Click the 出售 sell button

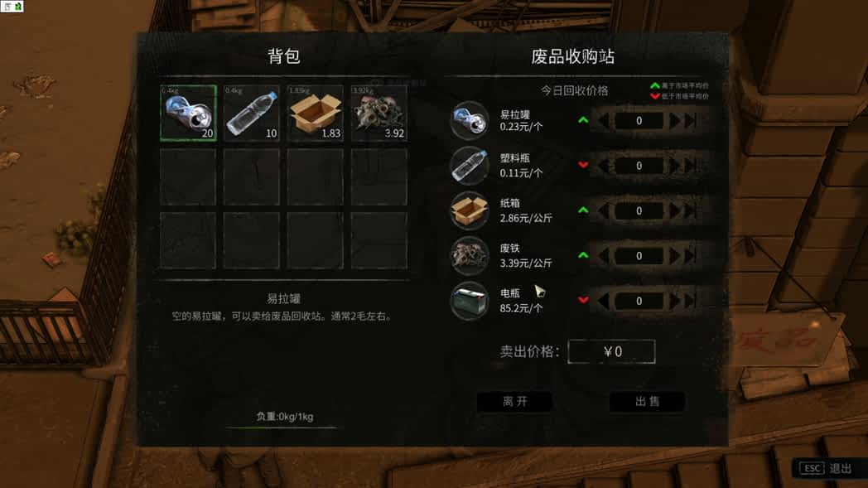[647, 402]
